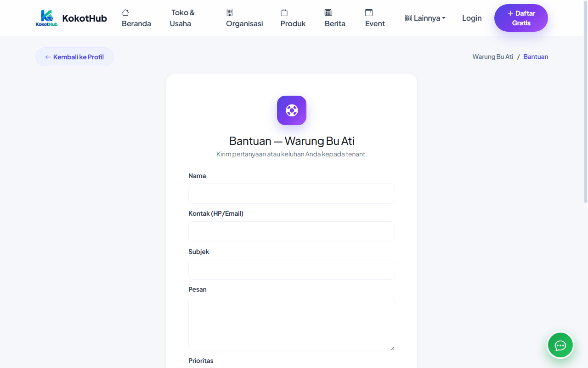The height and width of the screenshot is (368, 588).
Task: Click the Prioritas field label
Action: click(201, 361)
